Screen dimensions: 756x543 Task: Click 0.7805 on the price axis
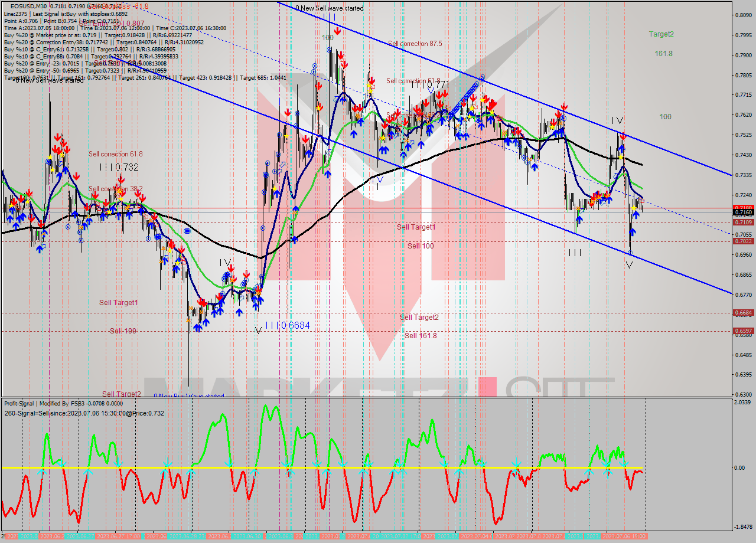click(x=743, y=75)
